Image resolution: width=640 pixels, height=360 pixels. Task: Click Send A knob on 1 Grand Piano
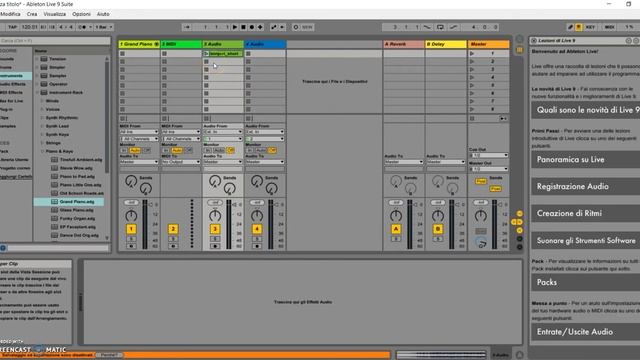coord(131,181)
